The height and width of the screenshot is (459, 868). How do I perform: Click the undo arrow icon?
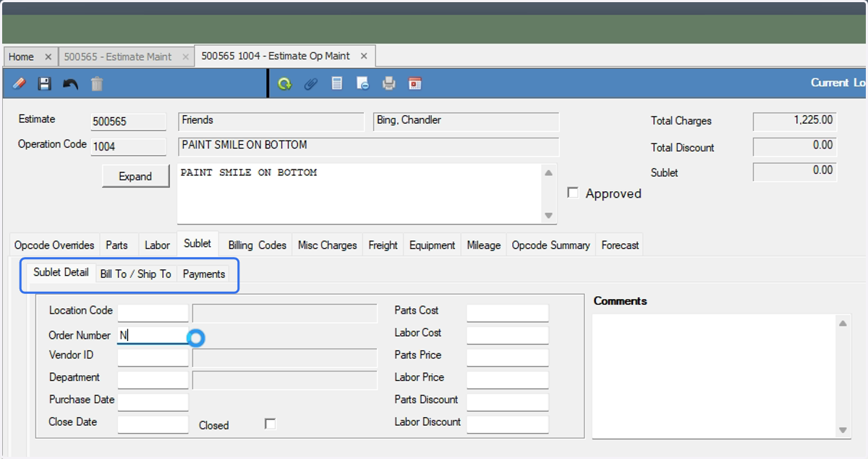[x=70, y=84]
